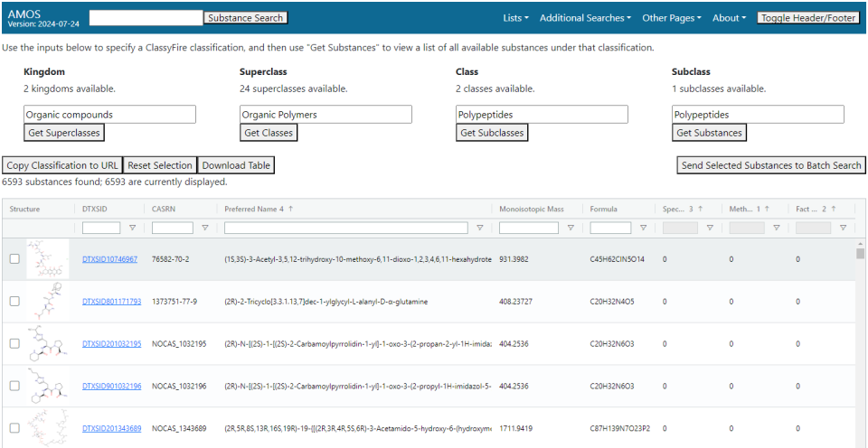
Task: Click the Spectra column filter icon
Action: click(x=710, y=228)
